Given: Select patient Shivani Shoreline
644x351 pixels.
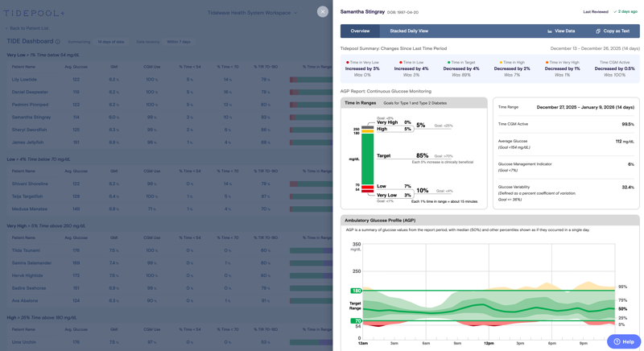Looking at the screenshot, I should 30,184.
